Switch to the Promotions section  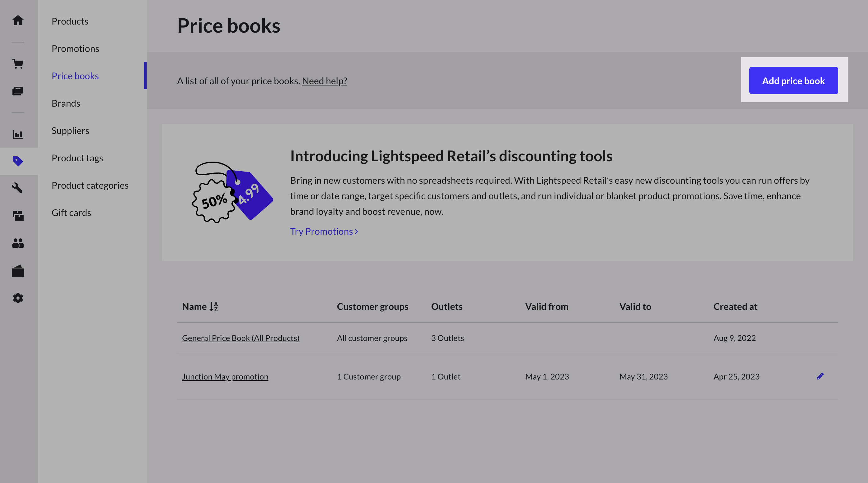[75, 48]
